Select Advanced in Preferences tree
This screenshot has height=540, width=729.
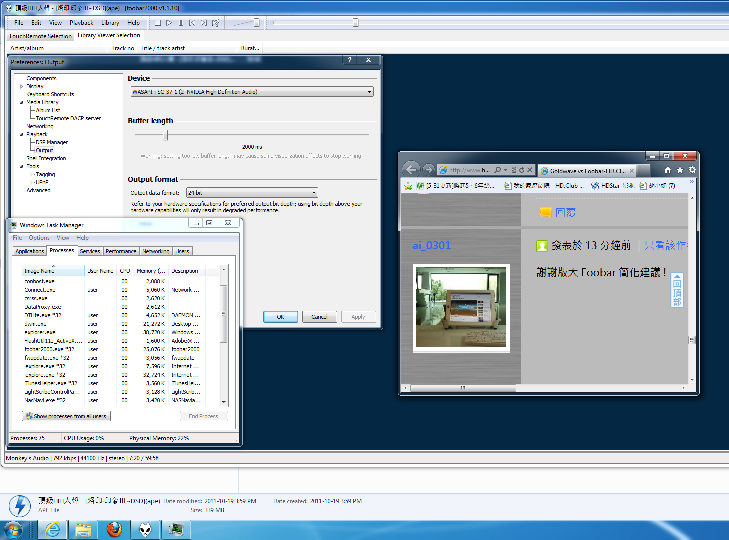click(38, 190)
